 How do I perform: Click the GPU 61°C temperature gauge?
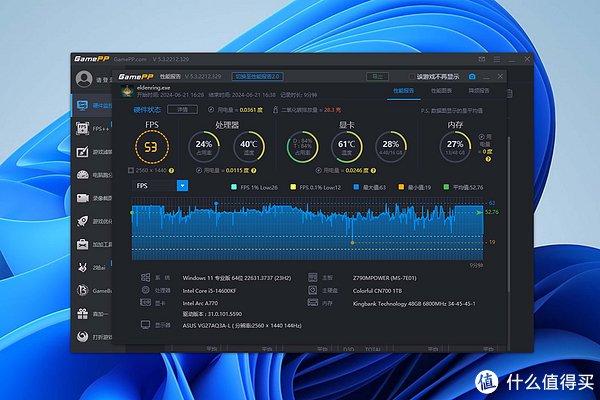pos(346,147)
